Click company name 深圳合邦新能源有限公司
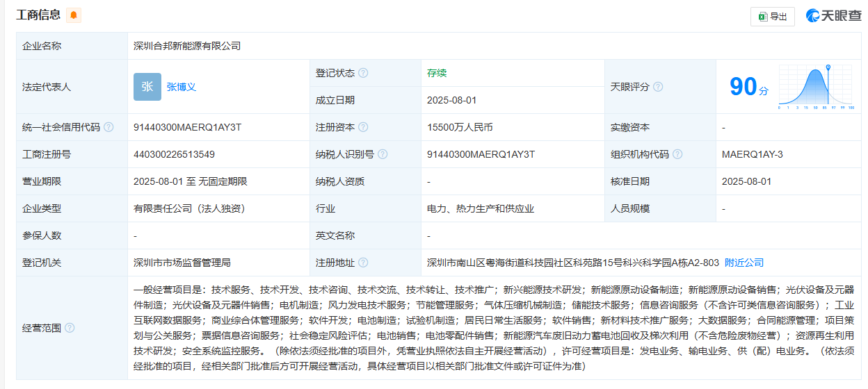868x389 pixels. (187, 46)
